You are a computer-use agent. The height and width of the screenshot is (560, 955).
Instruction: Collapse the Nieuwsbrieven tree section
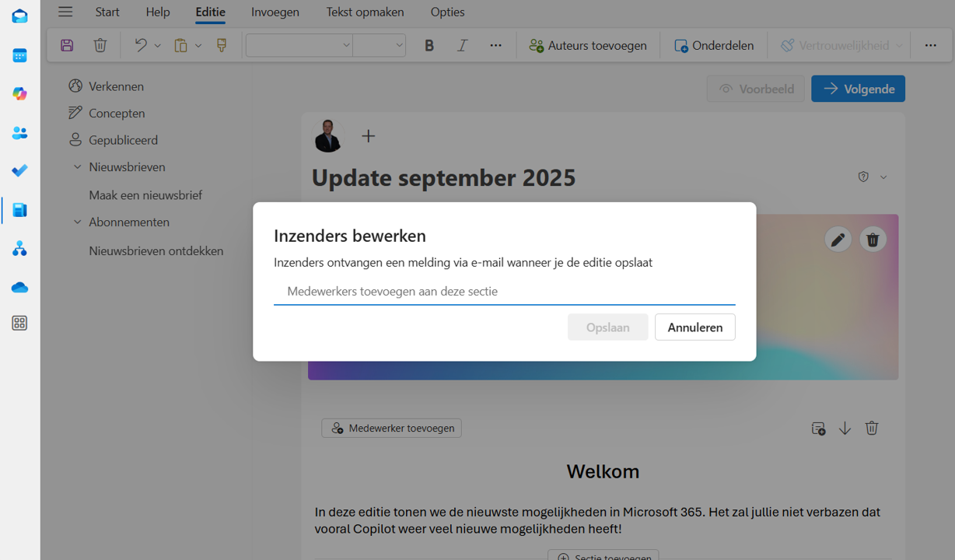[77, 167]
